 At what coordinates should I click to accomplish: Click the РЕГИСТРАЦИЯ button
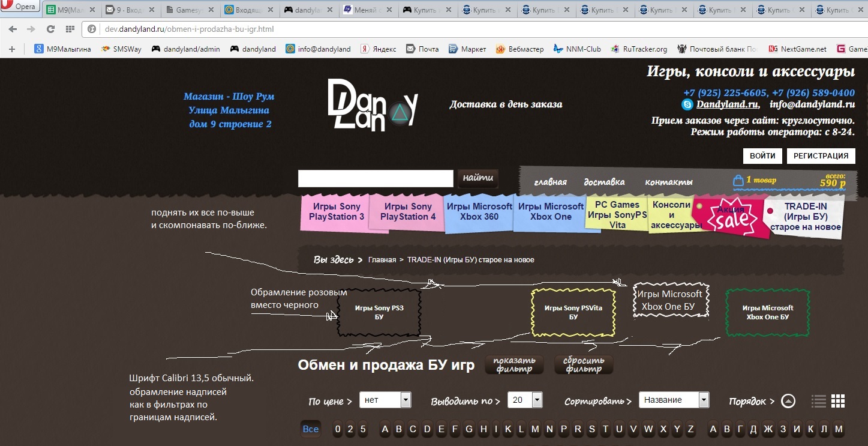[x=821, y=155]
